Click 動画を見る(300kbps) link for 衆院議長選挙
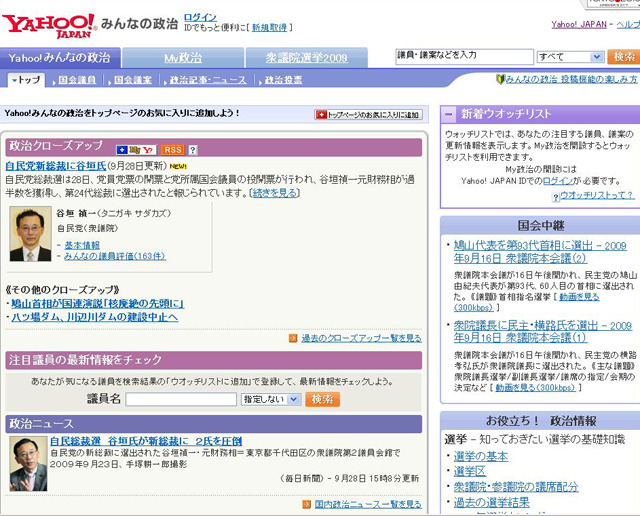 [x=535, y=387]
